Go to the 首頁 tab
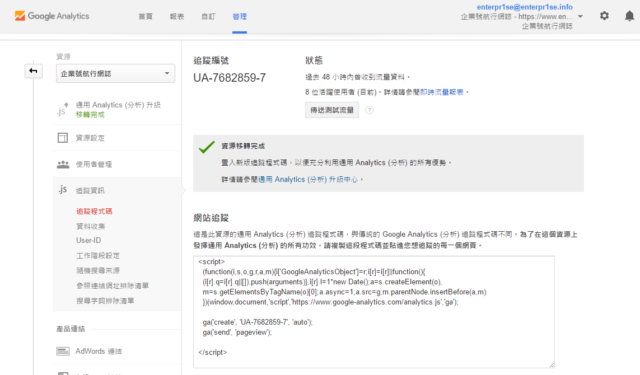Screen dimensions: 640x375 (146, 17)
